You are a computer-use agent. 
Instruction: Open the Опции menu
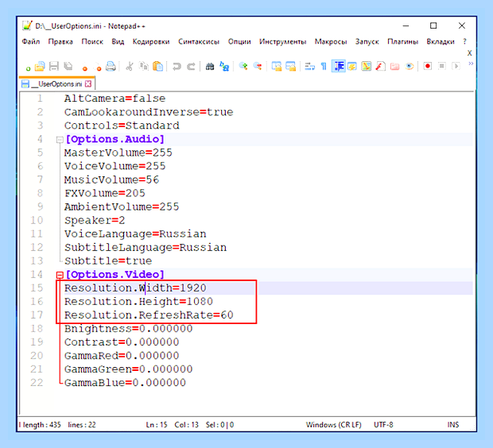pyautogui.click(x=239, y=41)
